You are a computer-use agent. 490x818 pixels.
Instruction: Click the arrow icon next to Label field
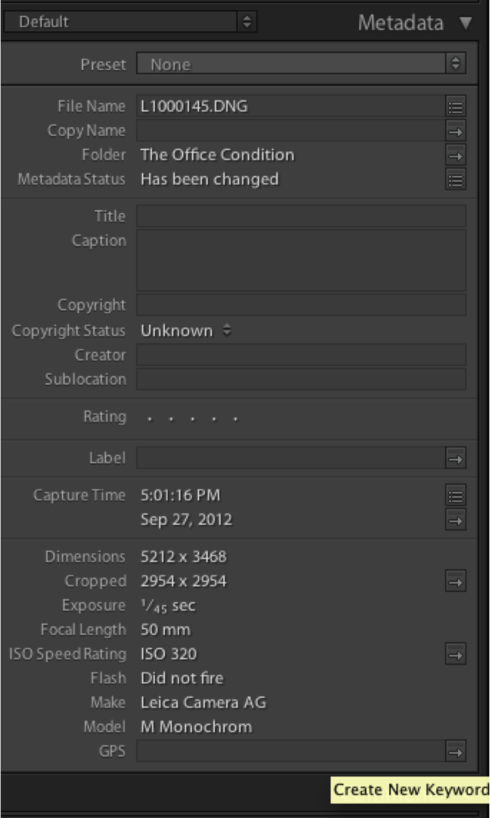coord(456,459)
